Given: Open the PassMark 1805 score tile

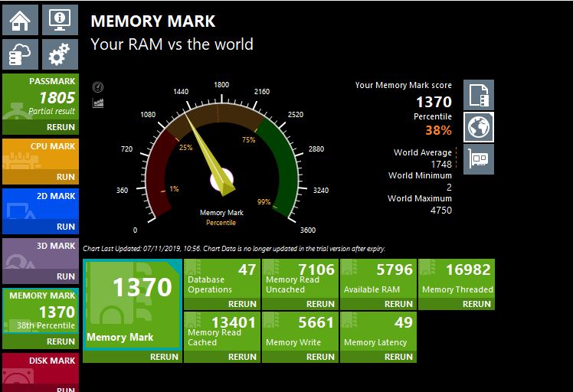Looking at the screenshot, I should coord(41,96).
